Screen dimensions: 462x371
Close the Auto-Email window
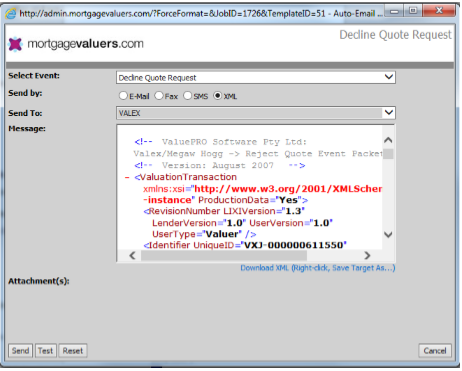[x=439, y=11]
